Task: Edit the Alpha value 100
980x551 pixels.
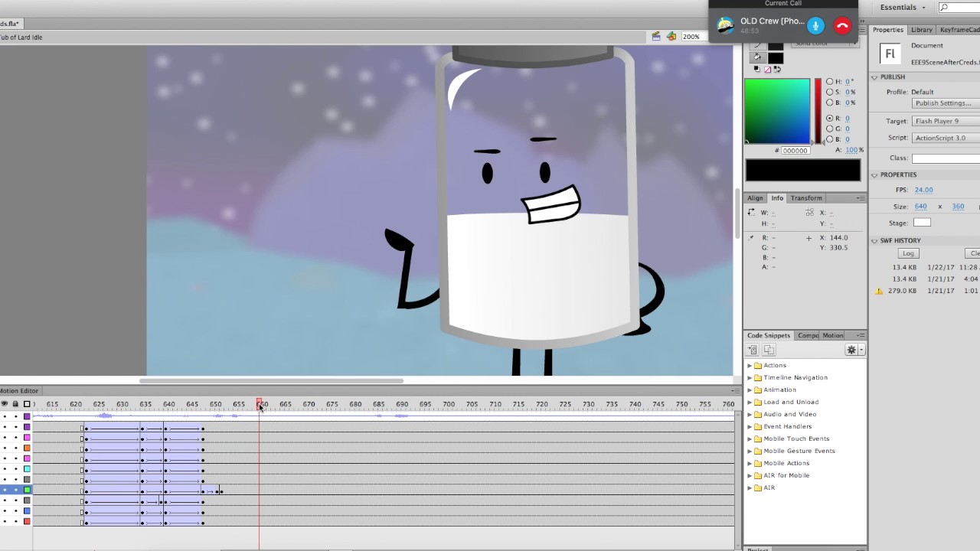Action: 851,150
